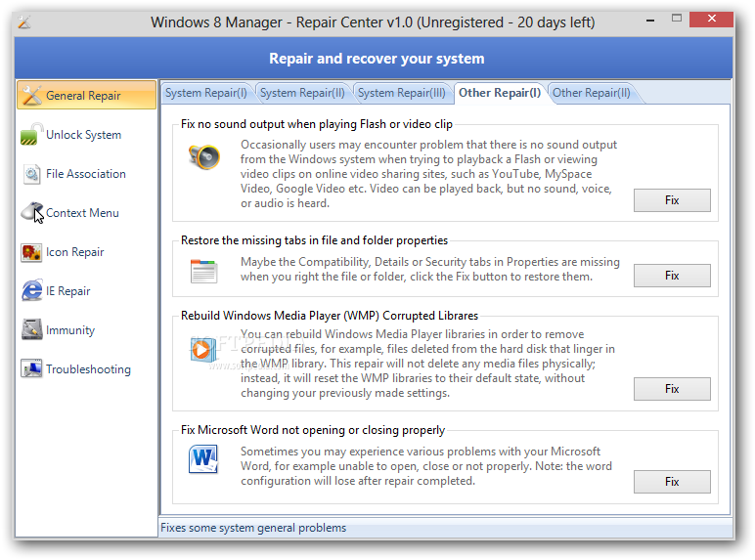Switch to the Other Repair(II) tab

[592, 93]
